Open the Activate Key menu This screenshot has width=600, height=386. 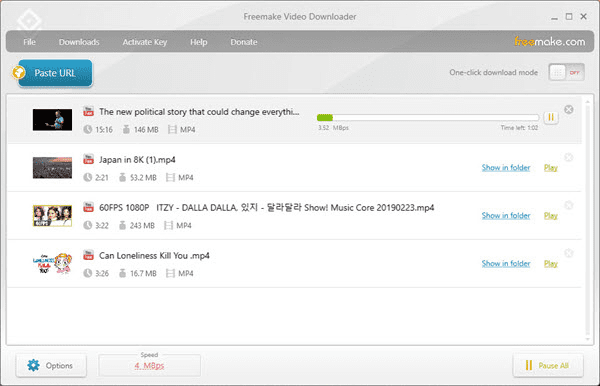(x=145, y=42)
